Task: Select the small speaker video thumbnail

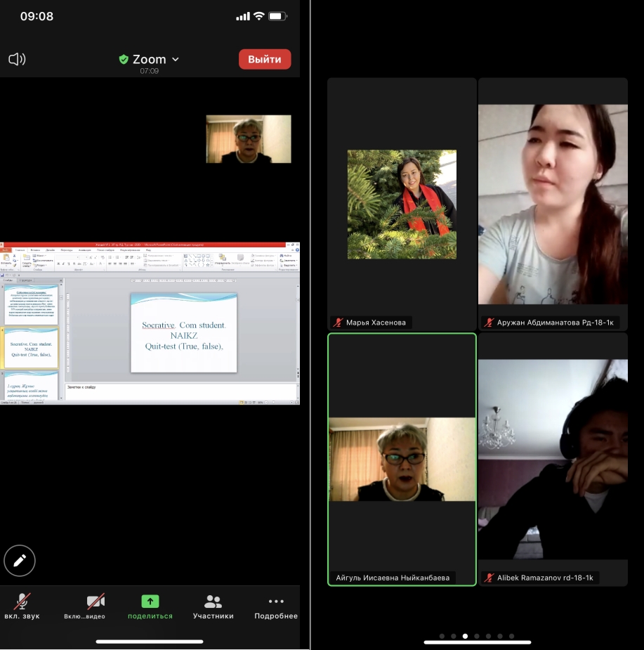Action: click(x=248, y=139)
